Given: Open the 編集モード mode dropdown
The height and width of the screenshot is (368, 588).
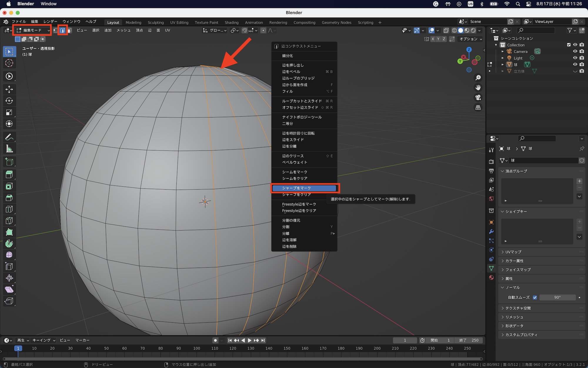Looking at the screenshot, I should coord(33,30).
